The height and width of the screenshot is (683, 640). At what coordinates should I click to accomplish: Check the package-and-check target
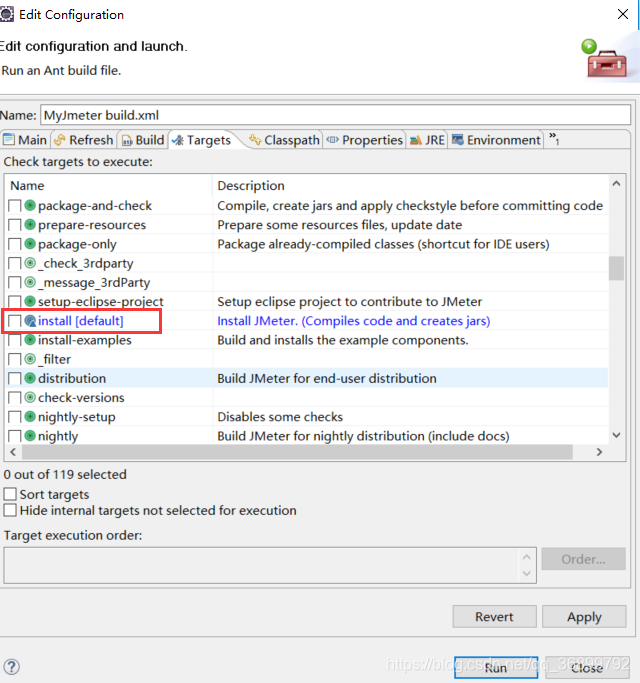[x=15, y=206]
